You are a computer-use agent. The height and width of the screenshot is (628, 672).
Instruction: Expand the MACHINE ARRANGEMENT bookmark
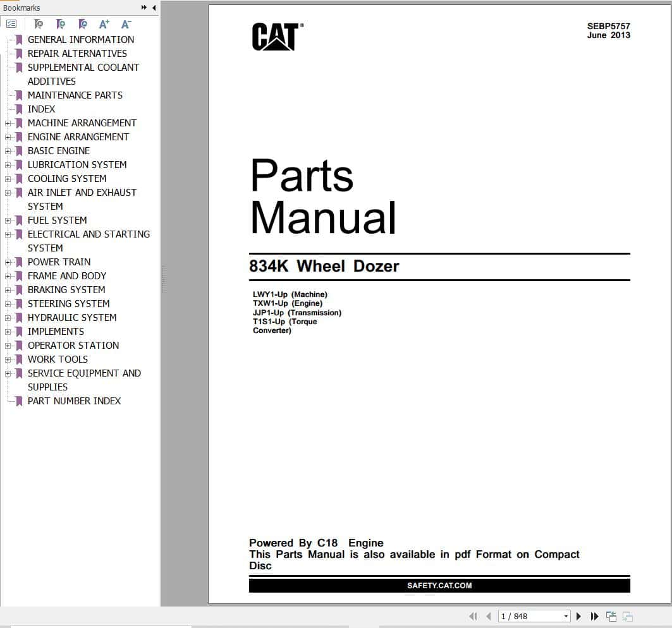tap(8, 123)
